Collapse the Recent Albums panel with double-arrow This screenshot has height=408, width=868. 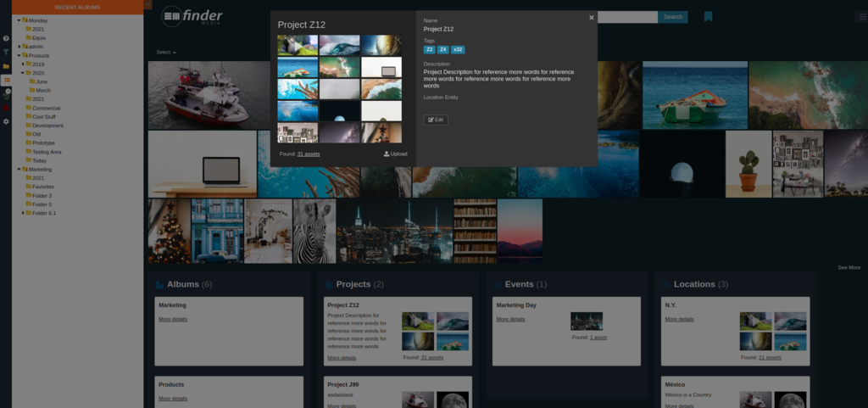147,4
